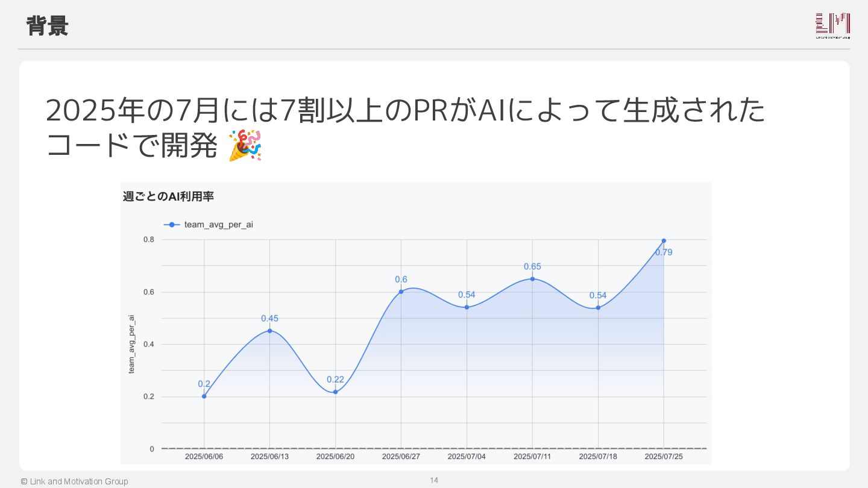Screen dimensions: 868x488
Task: Select the 0.22 data point
Action: tap(335, 392)
